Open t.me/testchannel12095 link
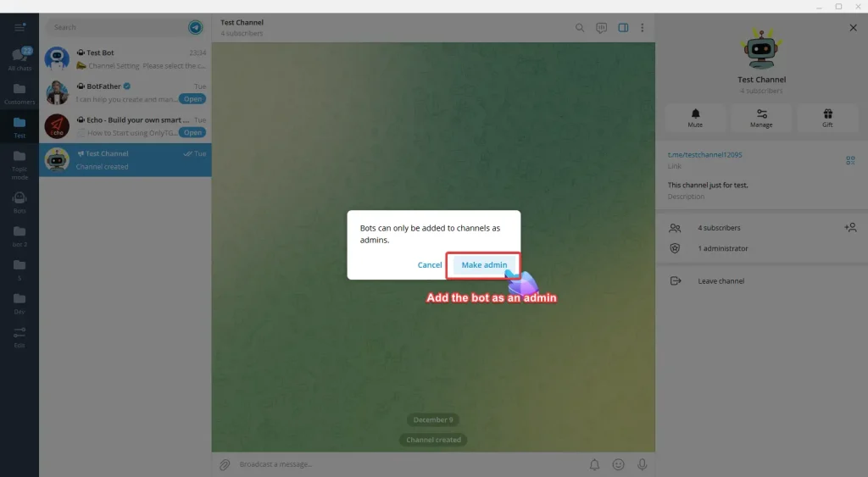The width and height of the screenshot is (868, 477). tap(704, 155)
